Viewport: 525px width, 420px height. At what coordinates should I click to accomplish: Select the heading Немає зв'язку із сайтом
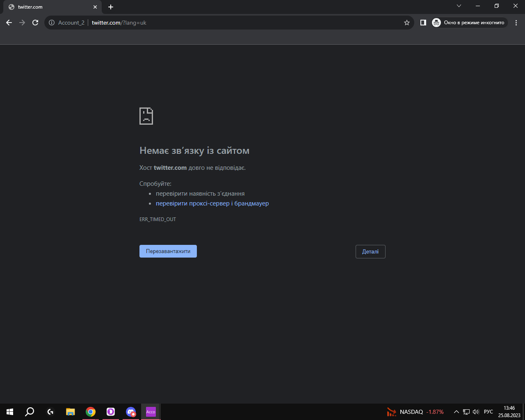pos(194,151)
